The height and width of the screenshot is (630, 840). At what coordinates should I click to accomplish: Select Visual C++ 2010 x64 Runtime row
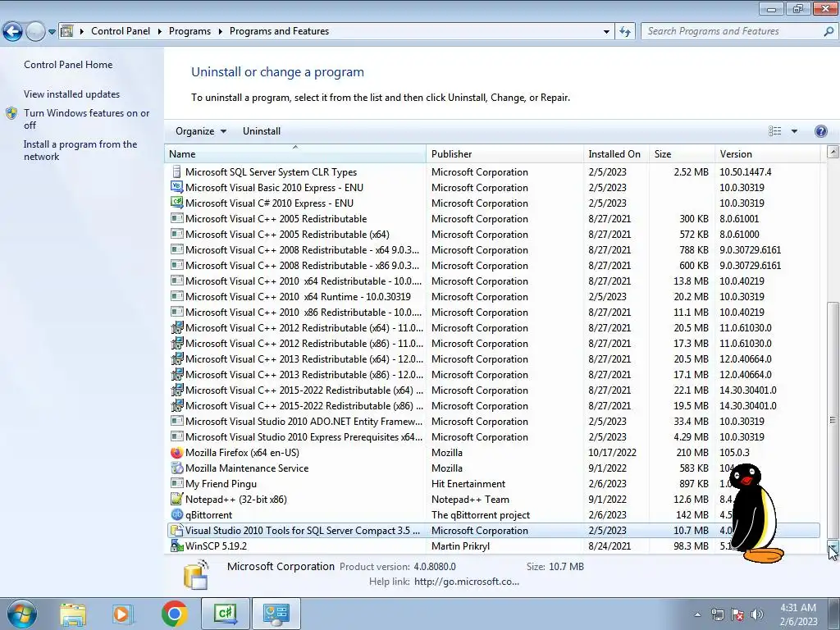pos(493,296)
